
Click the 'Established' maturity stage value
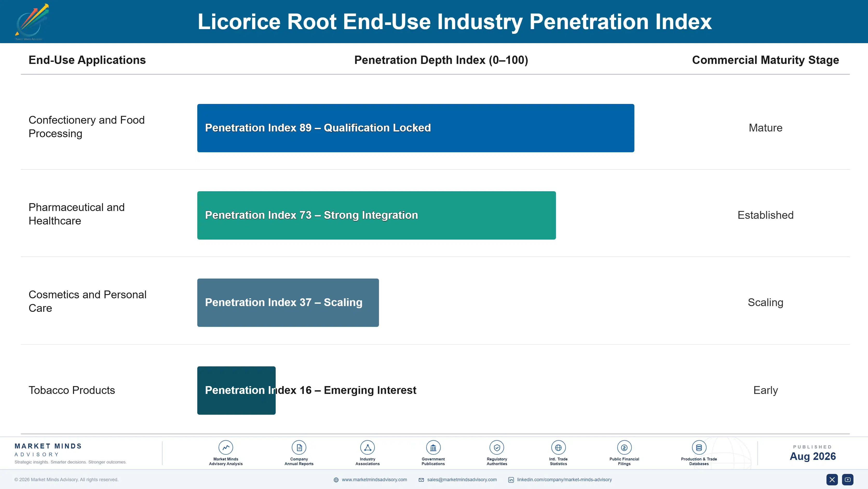pos(765,215)
